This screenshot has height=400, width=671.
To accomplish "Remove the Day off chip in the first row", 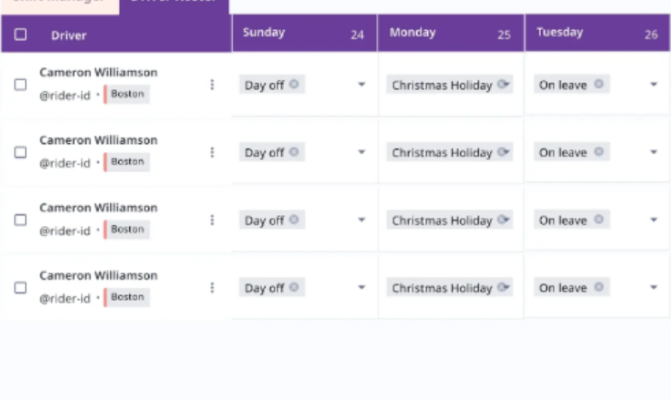I will (x=294, y=84).
